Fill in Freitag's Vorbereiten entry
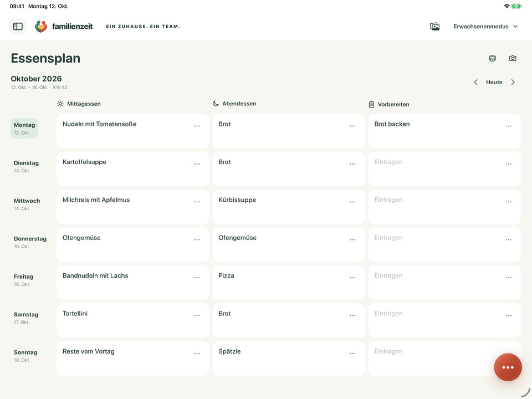This screenshot has height=399, width=532. (x=444, y=283)
